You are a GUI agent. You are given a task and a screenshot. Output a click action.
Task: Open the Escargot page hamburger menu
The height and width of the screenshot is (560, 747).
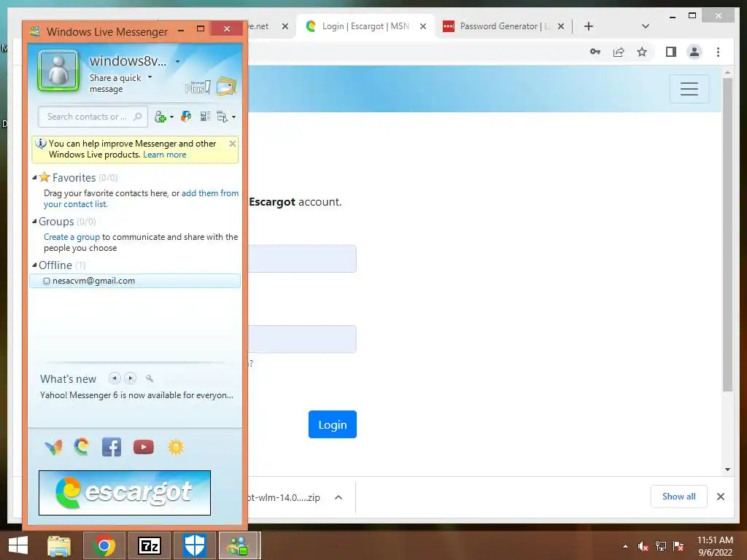(689, 88)
